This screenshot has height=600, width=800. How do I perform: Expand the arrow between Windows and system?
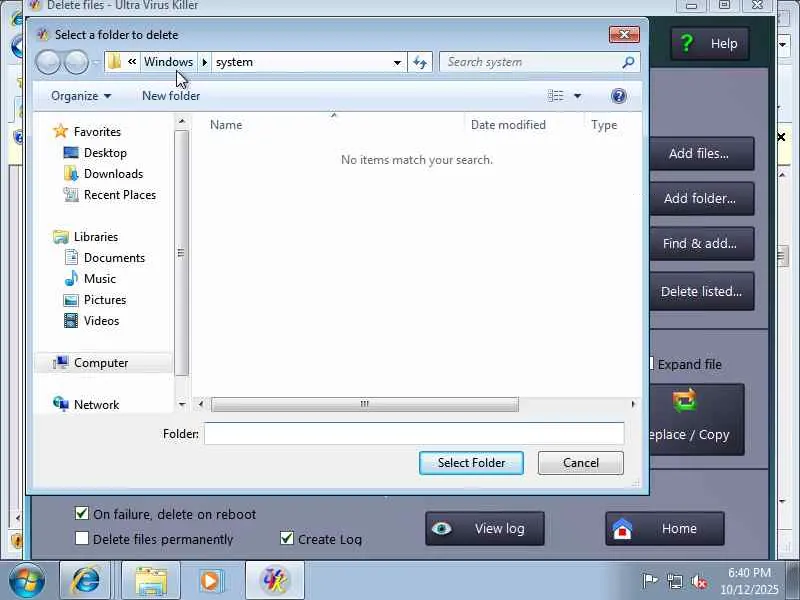point(205,62)
